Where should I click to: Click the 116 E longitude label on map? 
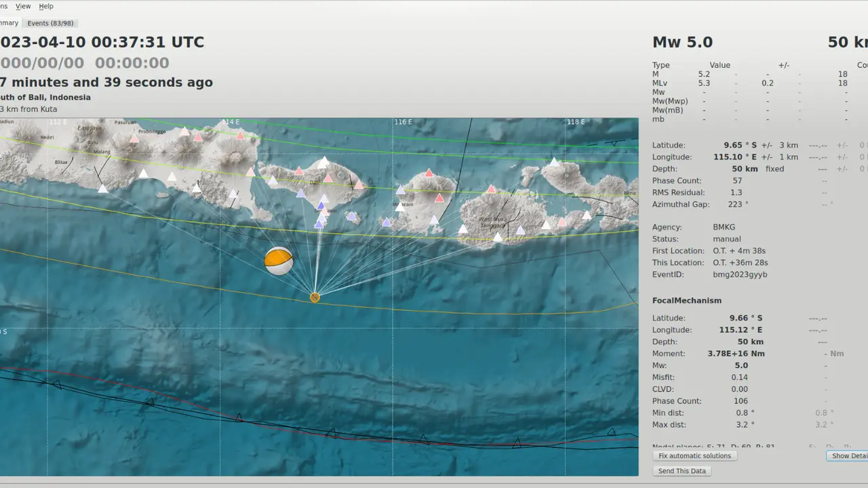pyautogui.click(x=403, y=122)
